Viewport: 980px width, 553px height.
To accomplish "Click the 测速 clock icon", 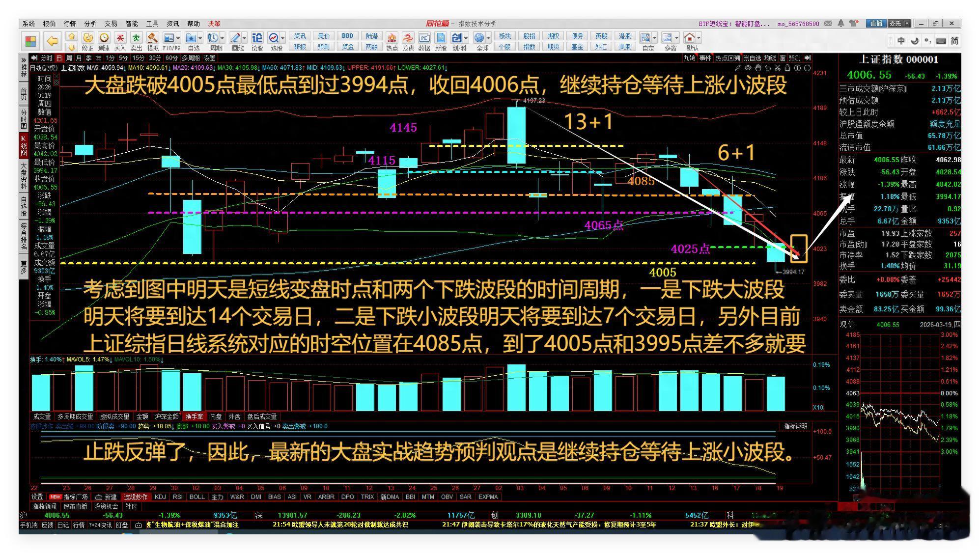I will tap(104, 38).
